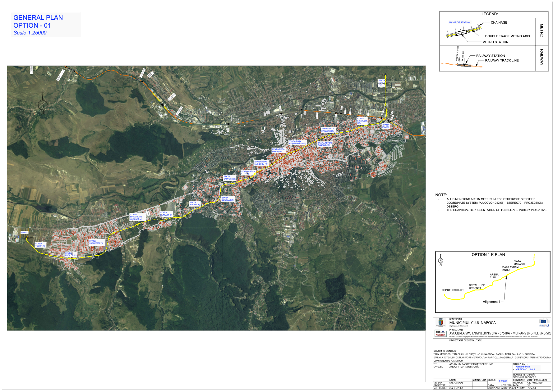Click the Statia Bucium (6) label
Screen dimensions: 553x392
point(195,203)
